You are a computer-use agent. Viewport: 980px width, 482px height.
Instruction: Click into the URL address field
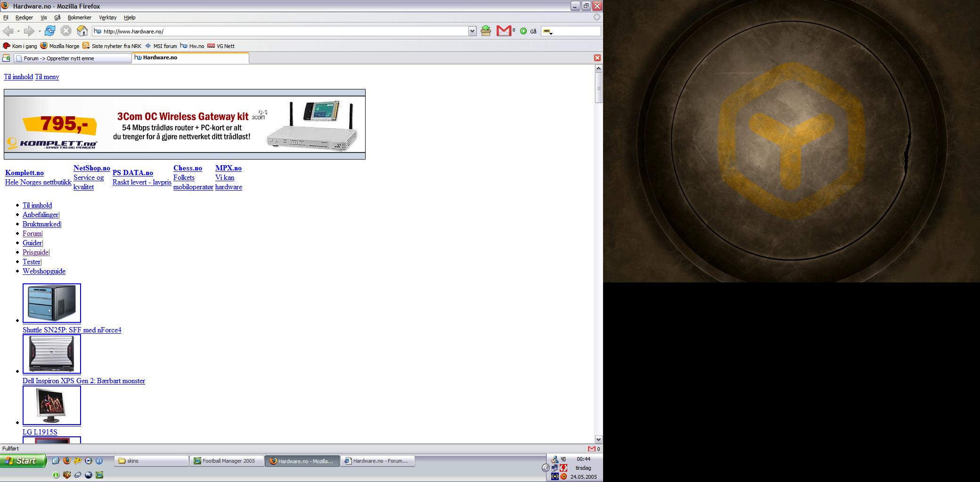point(285,31)
